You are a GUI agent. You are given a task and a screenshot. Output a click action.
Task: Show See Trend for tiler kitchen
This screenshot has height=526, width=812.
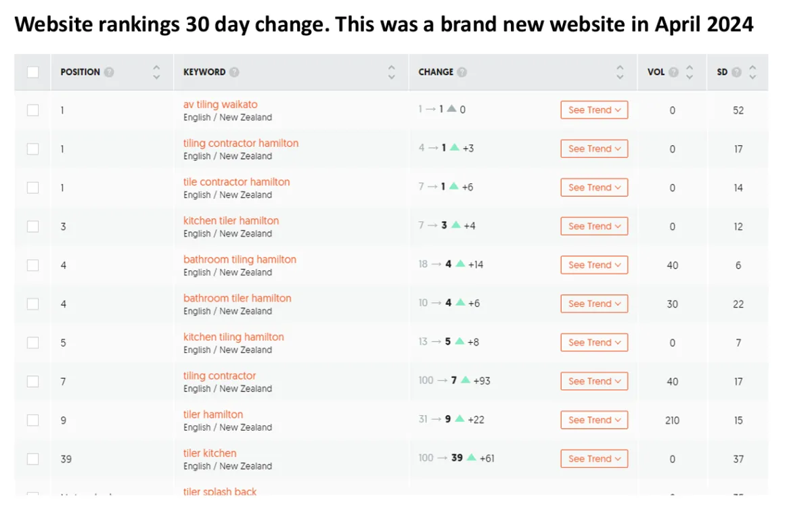click(594, 458)
